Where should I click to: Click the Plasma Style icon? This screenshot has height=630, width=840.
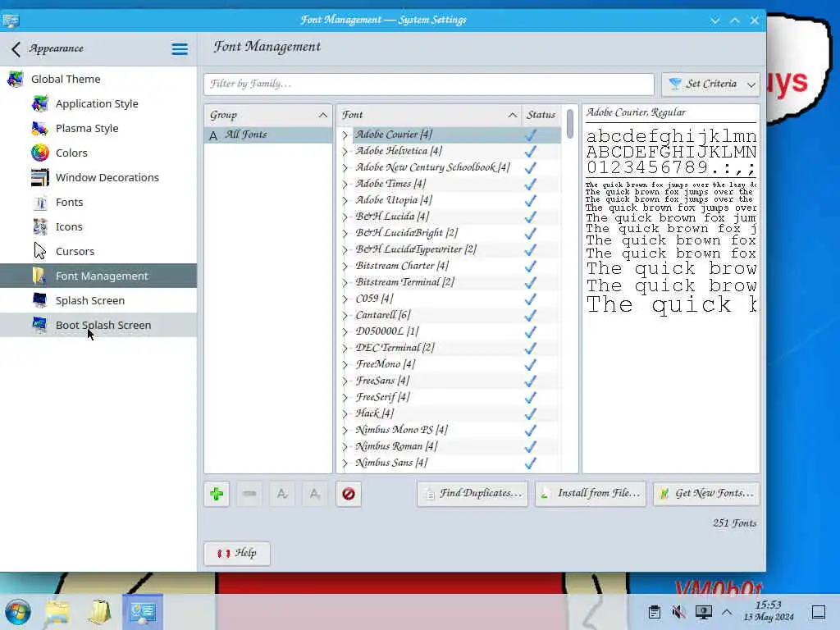[x=39, y=128]
